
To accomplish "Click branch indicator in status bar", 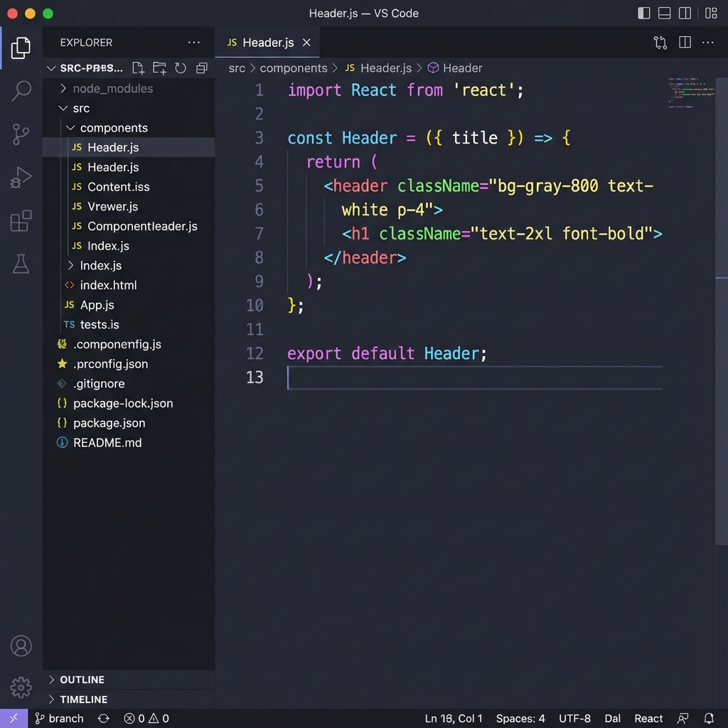I will coord(60,719).
